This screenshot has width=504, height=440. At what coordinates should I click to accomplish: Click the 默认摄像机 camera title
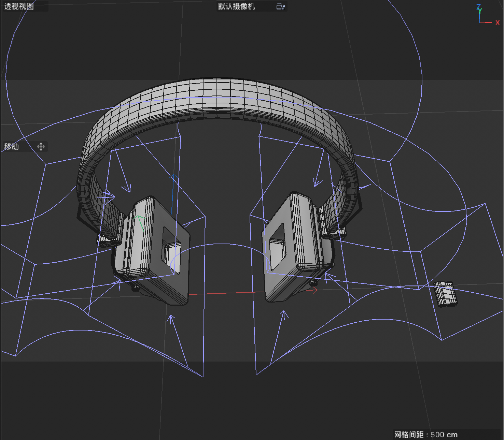tap(236, 6)
